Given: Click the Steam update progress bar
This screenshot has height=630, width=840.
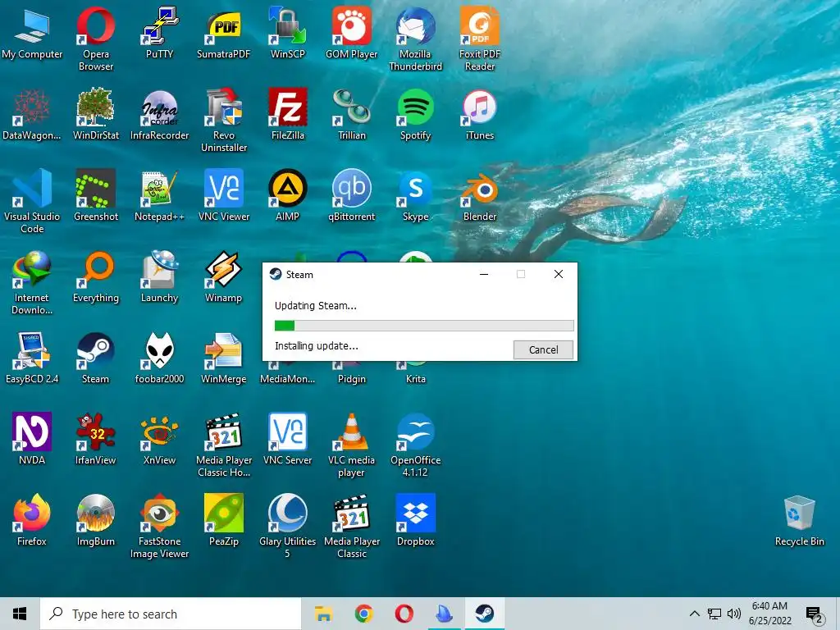Looking at the screenshot, I should (x=424, y=325).
